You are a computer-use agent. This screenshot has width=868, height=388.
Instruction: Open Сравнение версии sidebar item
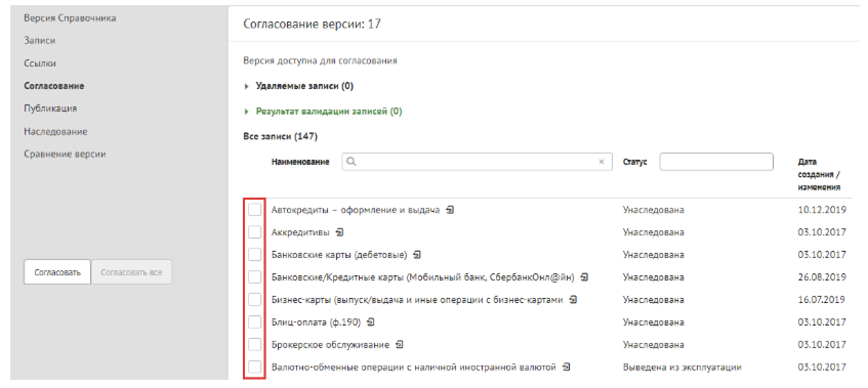click(65, 154)
